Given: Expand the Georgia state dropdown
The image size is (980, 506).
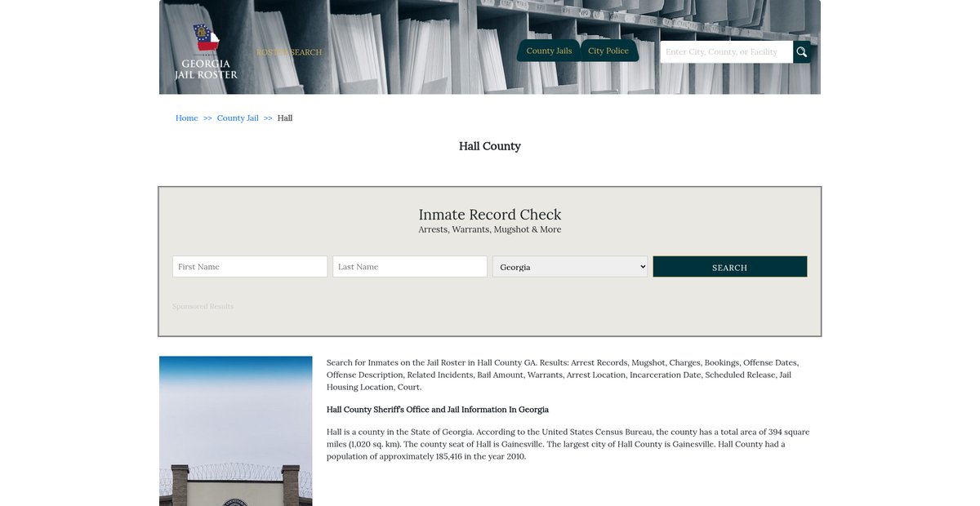Looking at the screenshot, I should pos(570,267).
